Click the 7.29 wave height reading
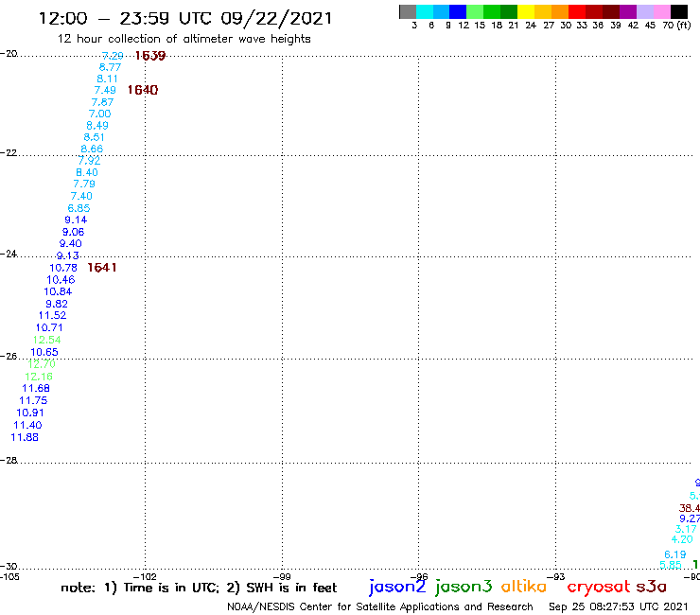Viewport: 700px width, 615px height. coord(113,56)
